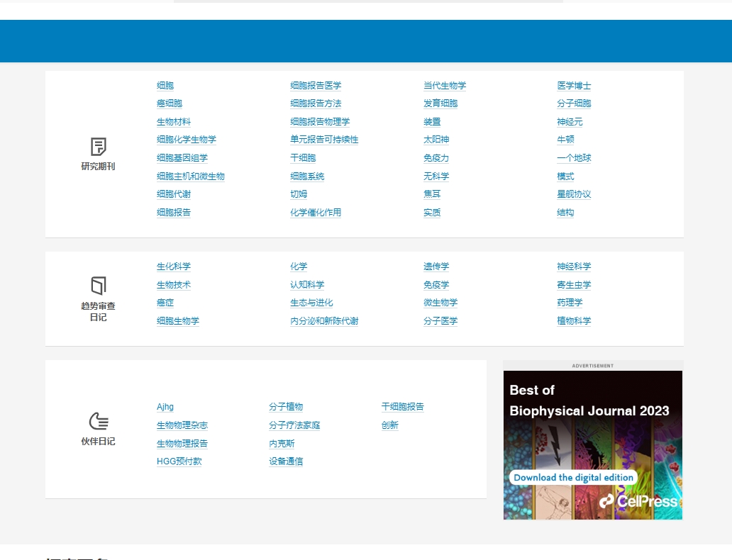This screenshot has width=732, height=560.
Task: Open 化学催化作用 link
Action: click(316, 213)
